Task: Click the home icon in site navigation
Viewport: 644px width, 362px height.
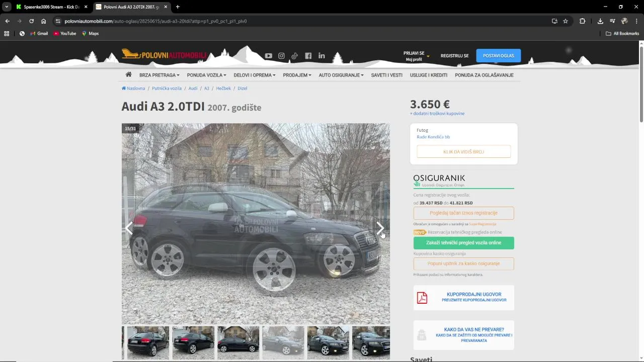Action: click(129, 74)
